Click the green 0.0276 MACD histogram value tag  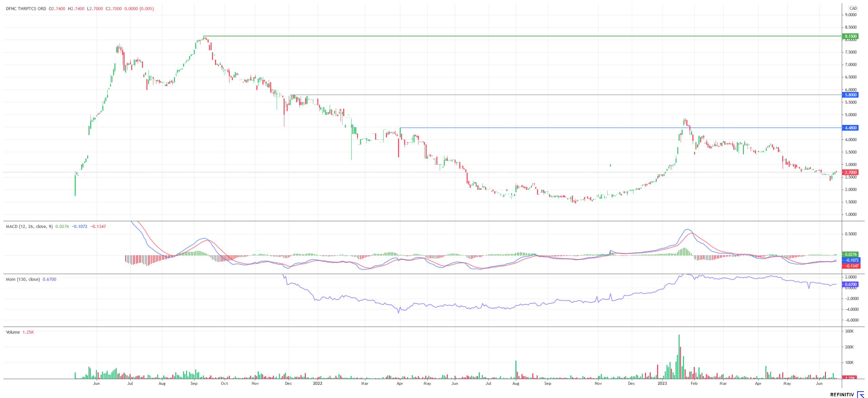[x=850, y=254]
